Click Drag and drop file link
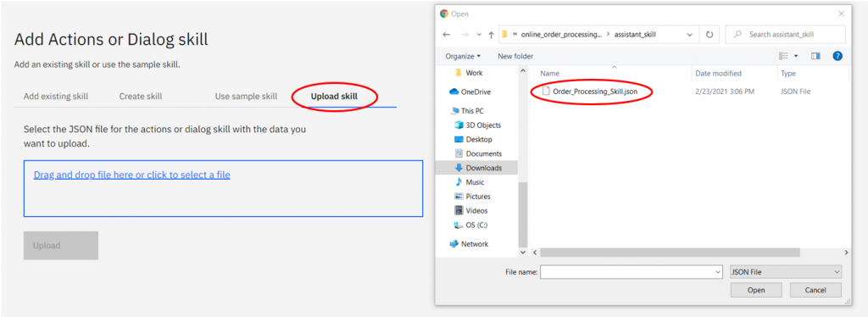This screenshot has height=317, width=868. 131,175
